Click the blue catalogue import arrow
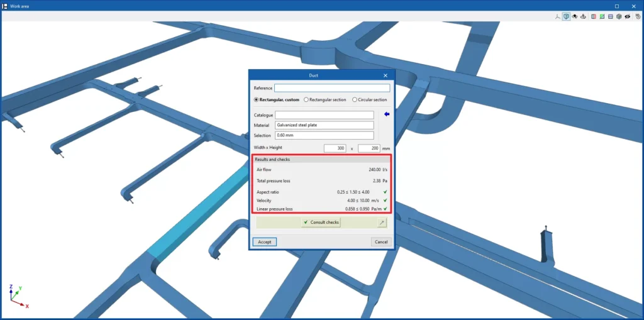This screenshot has height=320, width=644. (387, 114)
